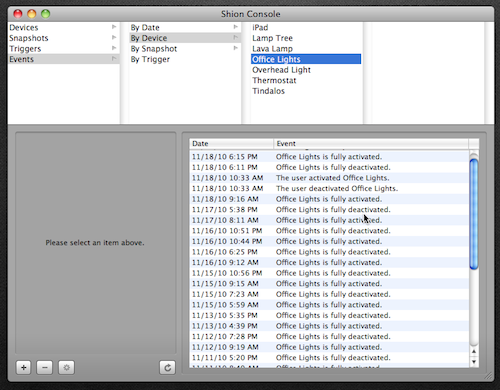Viewport: 500px width, 390px height.
Task: Select the 11/15/10 10:56 PM event row
Action: pyautogui.click(x=329, y=273)
